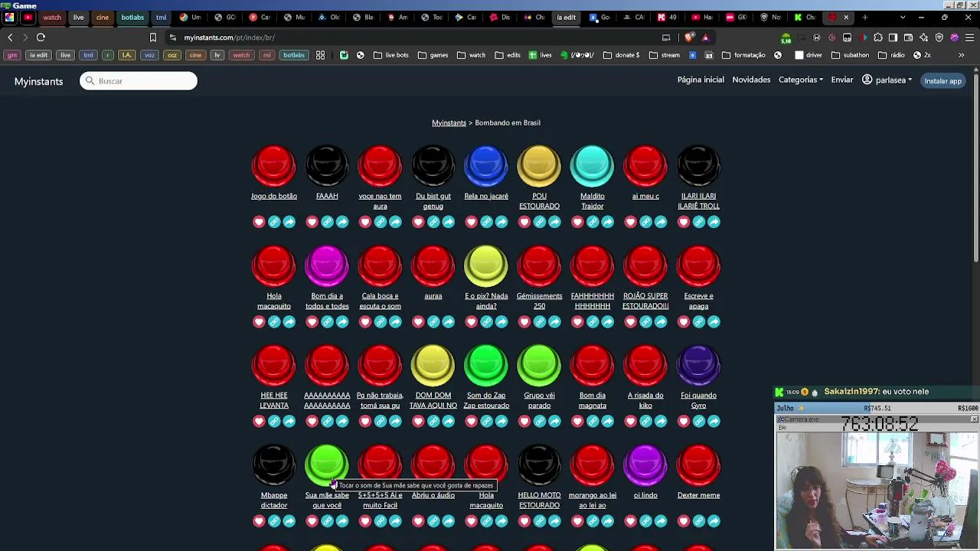Play the black Mbappe dictador button

[x=274, y=465]
